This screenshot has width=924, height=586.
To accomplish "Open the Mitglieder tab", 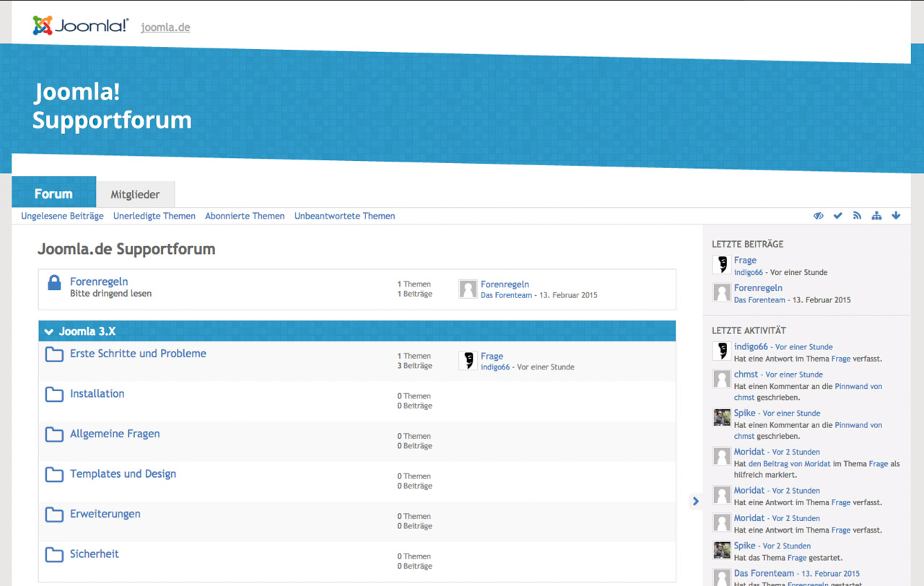I will (x=135, y=194).
